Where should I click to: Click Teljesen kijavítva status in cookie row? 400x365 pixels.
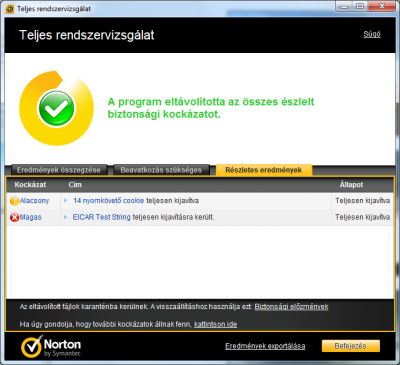[x=362, y=201]
